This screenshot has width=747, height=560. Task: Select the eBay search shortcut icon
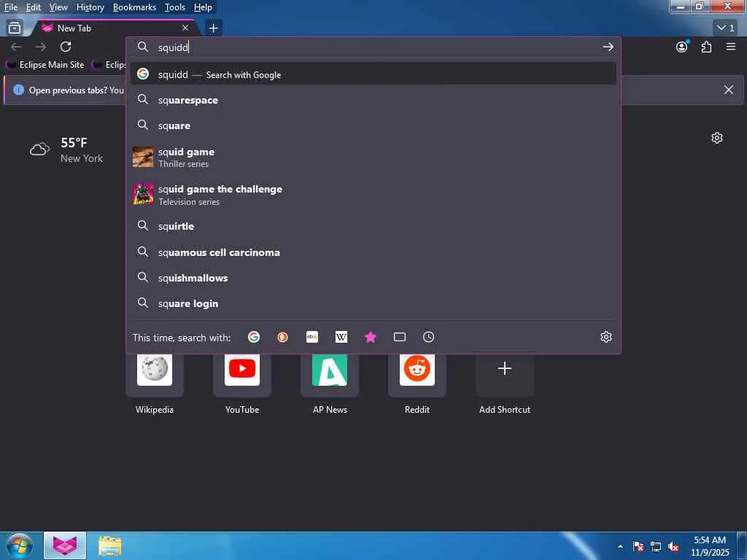point(312,337)
